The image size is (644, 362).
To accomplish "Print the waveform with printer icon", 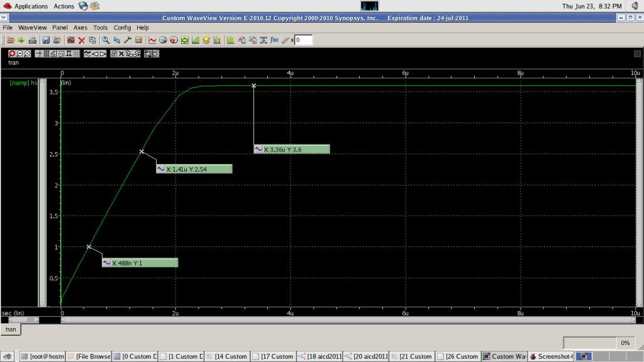I will [33, 40].
